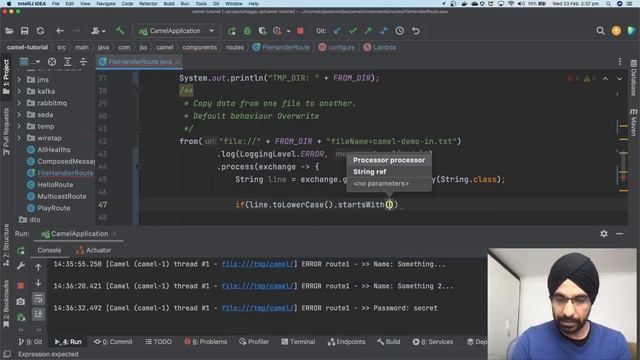Open Profiler tool window
640x360 pixels.
tap(254, 342)
